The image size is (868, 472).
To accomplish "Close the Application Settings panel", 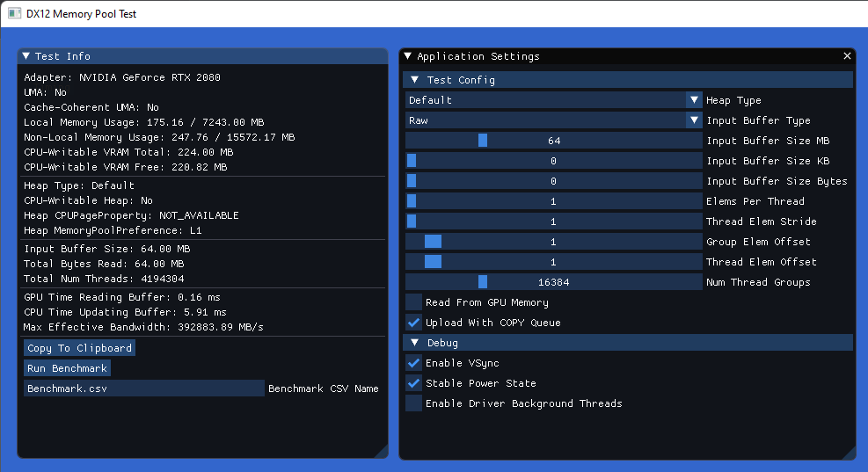I will click(847, 56).
